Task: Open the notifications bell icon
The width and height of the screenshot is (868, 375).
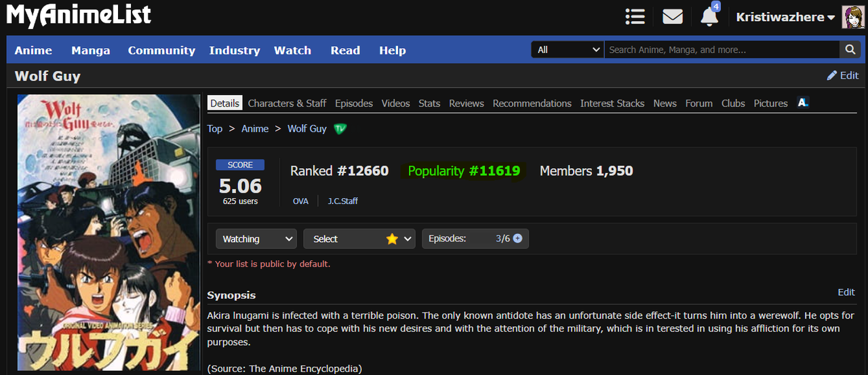Action: (709, 16)
